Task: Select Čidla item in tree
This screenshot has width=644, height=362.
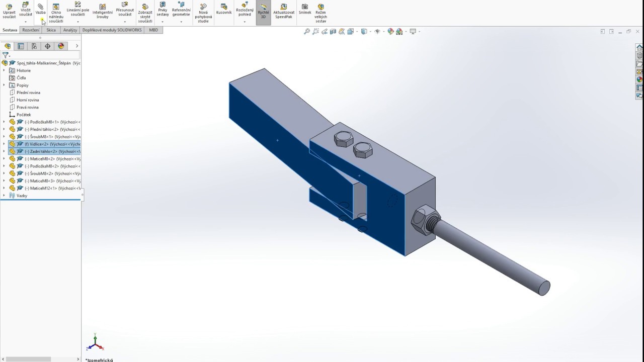Action: 21,78
